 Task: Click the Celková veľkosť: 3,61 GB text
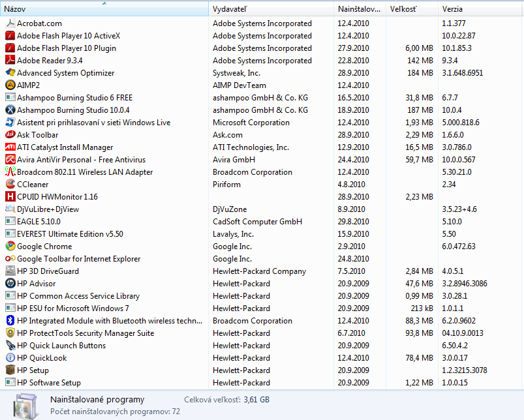click(226, 400)
